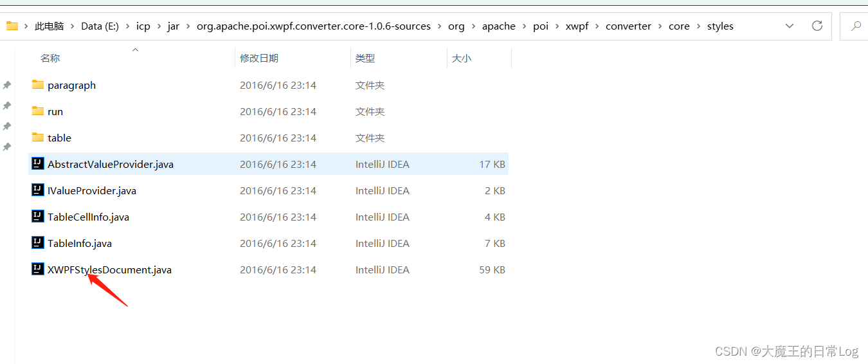Click the search magnifier icon
This screenshot has height=364, width=868.
click(x=856, y=26)
